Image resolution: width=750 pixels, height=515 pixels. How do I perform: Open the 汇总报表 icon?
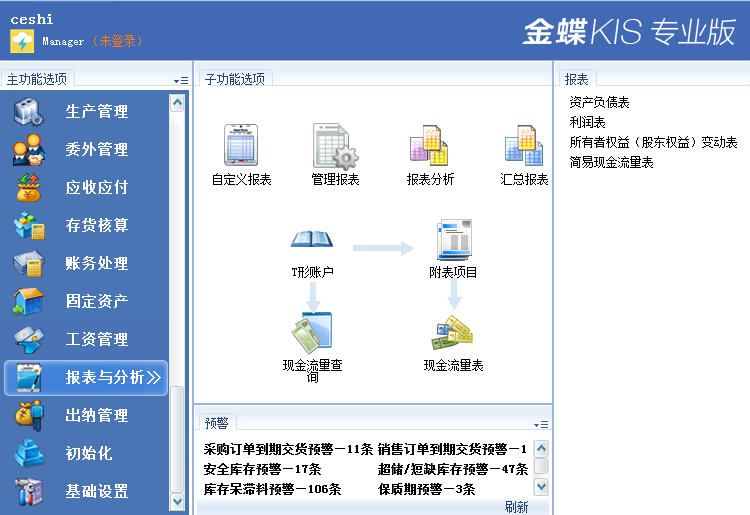[524, 146]
